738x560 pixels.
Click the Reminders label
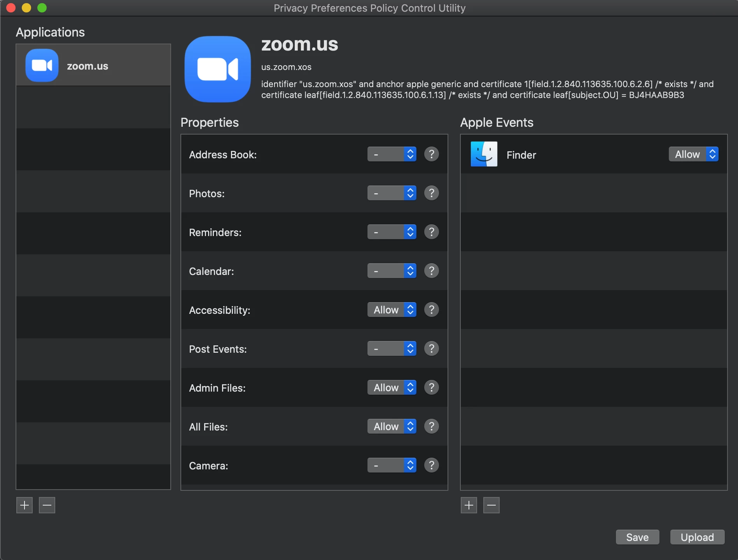point(215,233)
